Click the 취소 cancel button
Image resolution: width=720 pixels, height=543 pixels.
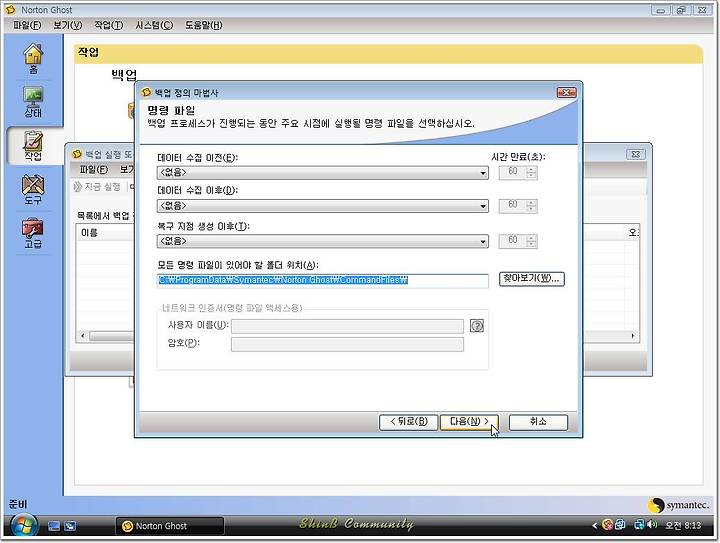tap(538, 422)
